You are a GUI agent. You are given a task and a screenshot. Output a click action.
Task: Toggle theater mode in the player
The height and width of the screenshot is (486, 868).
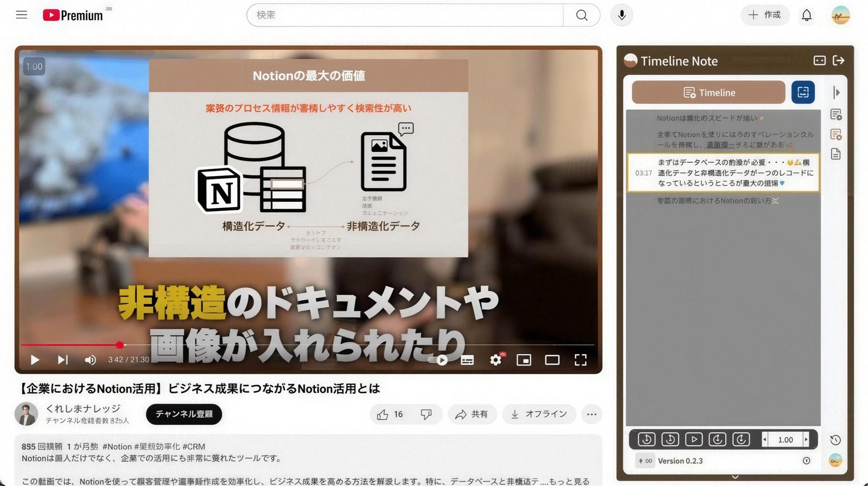pyautogui.click(x=552, y=360)
